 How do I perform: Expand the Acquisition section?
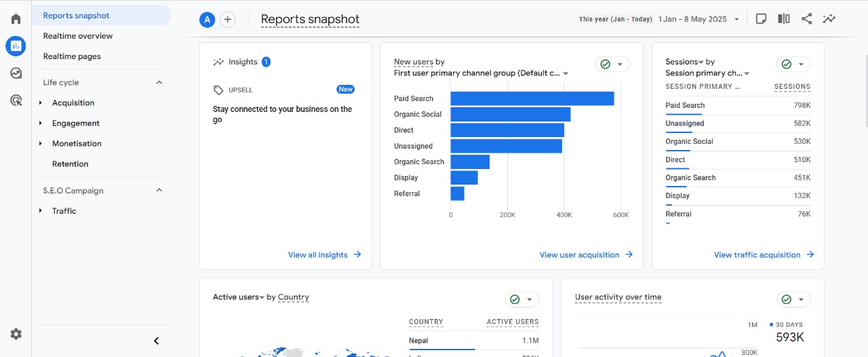[x=73, y=103]
